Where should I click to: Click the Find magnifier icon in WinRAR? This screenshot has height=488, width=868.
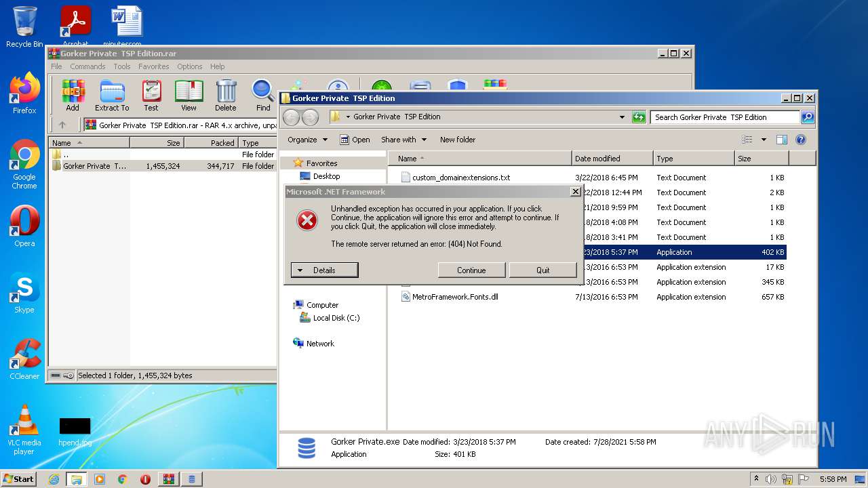coord(263,96)
